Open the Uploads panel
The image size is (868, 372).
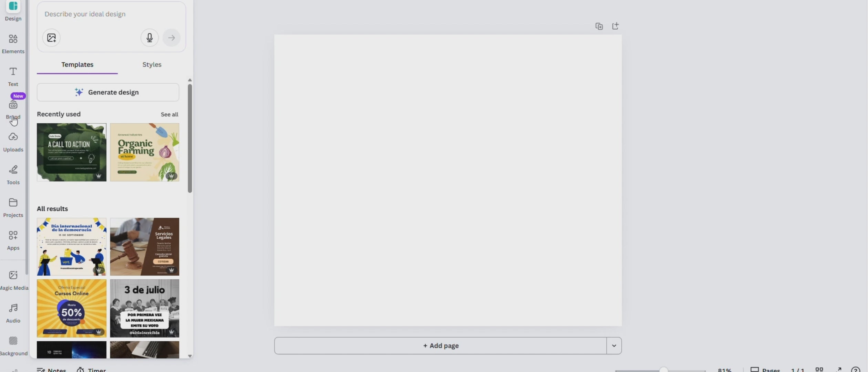click(x=13, y=142)
